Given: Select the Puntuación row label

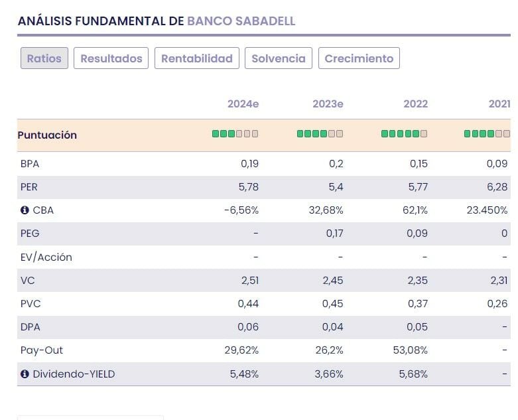Looking at the screenshot, I should click(47, 135).
